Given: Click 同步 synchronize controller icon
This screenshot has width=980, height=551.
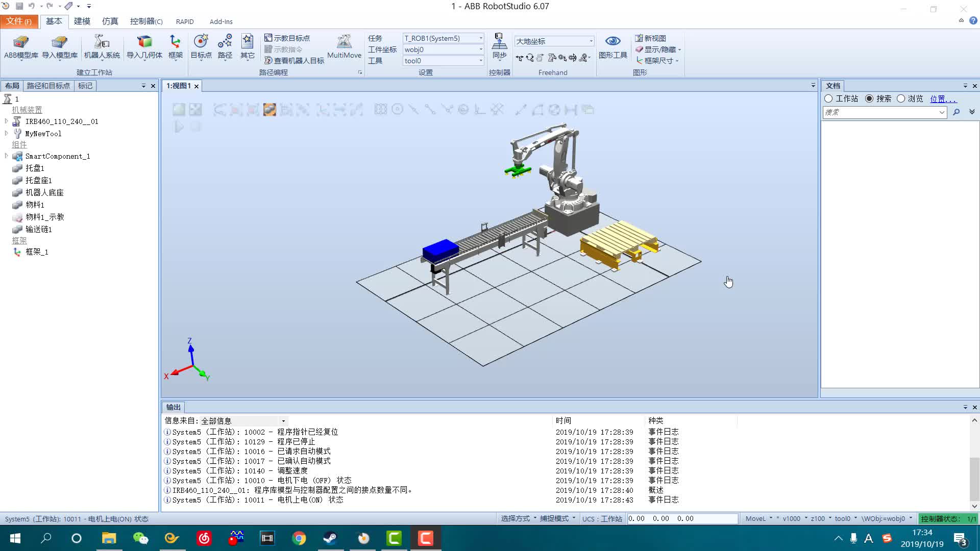Looking at the screenshot, I should [x=499, y=46].
